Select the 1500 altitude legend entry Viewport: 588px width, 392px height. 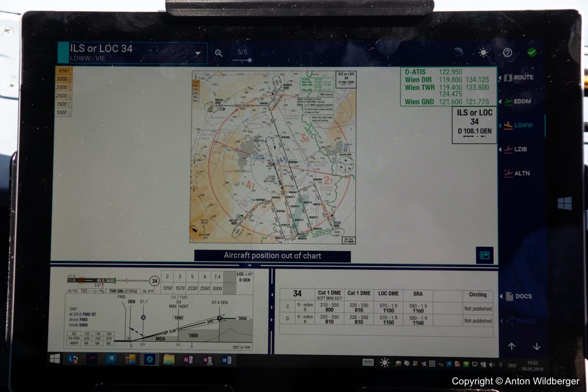(64, 104)
